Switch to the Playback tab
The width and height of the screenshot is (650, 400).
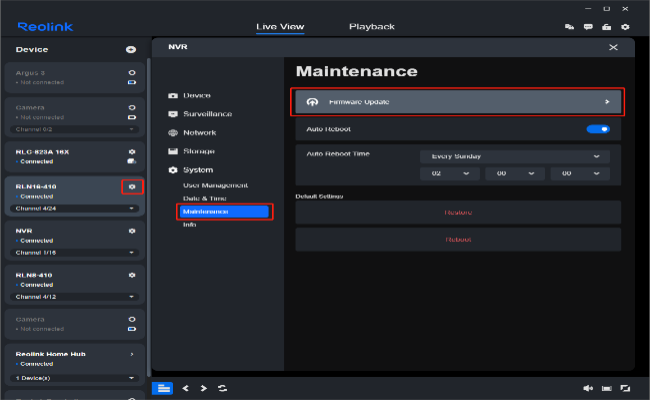coord(371,27)
